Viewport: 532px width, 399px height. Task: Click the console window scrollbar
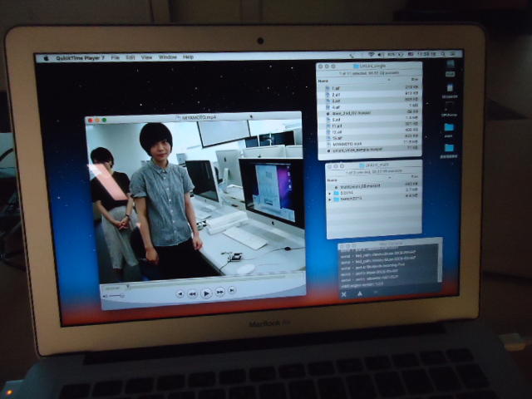tap(440, 263)
